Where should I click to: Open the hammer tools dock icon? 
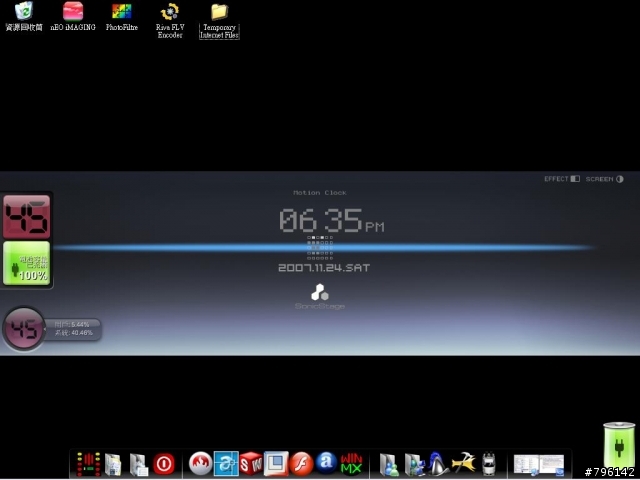(x=463, y=463)
